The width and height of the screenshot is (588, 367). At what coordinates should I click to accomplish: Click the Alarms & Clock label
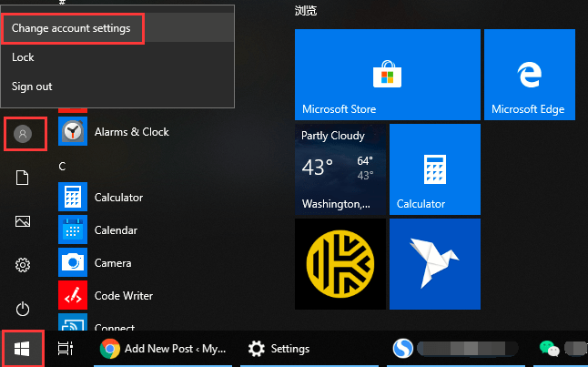coord(132,132)
